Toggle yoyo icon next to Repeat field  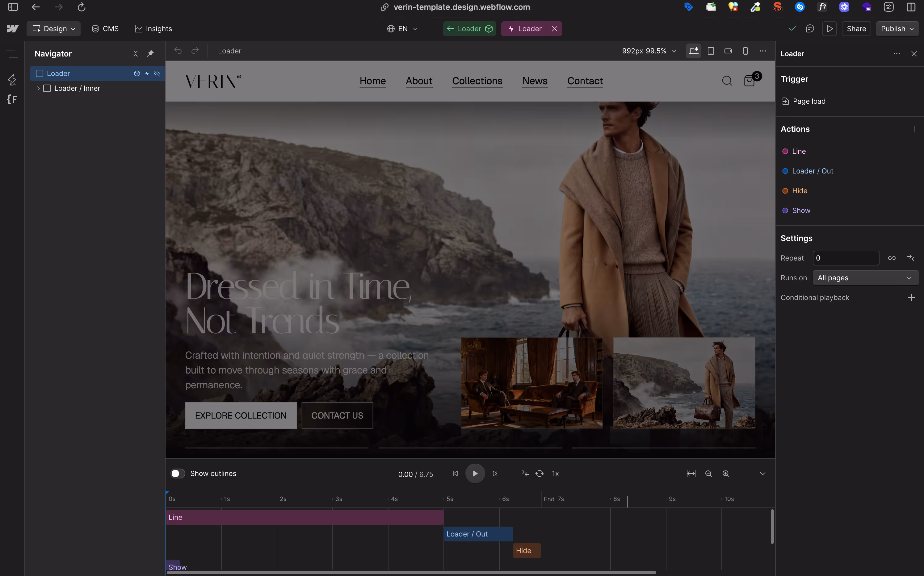point(911,258)
